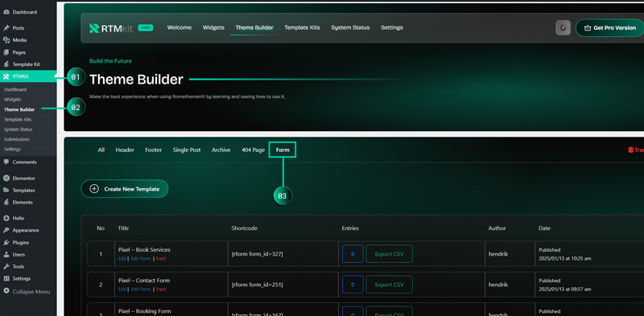Click entries count for Pixel – Contact Form
Image resolution: width=644 pixels, height=316 pixels.
353,285
